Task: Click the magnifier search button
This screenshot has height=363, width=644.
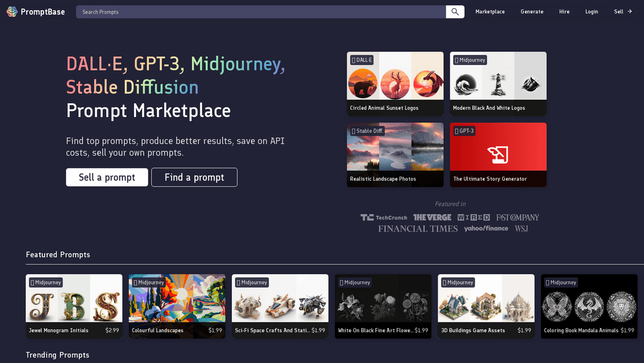Action: (455, 12)
